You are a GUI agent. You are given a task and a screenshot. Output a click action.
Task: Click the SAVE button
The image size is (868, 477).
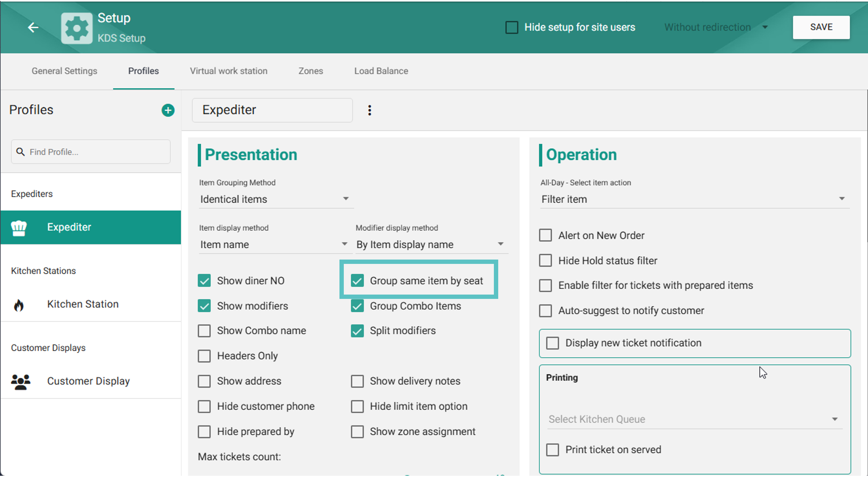[x=821, y=27]
